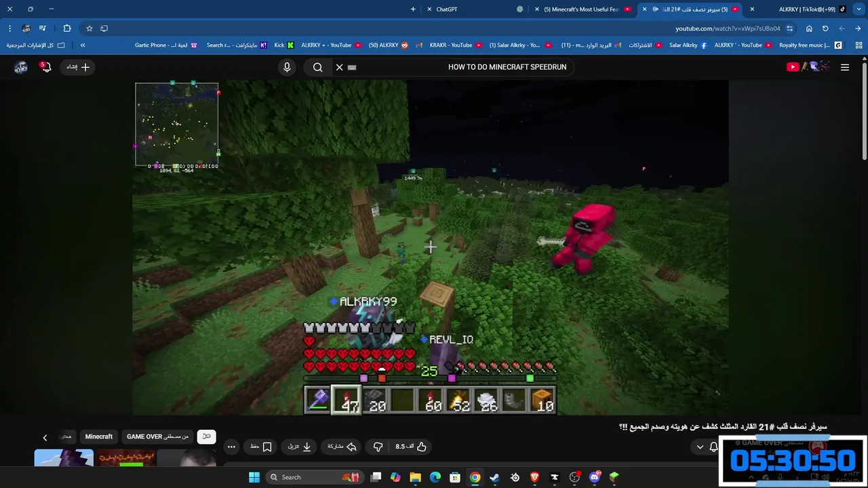This screenshot has width=868, height=488.
Task: Open the YouTube hamburger guide menu
Action: (845, 67)
